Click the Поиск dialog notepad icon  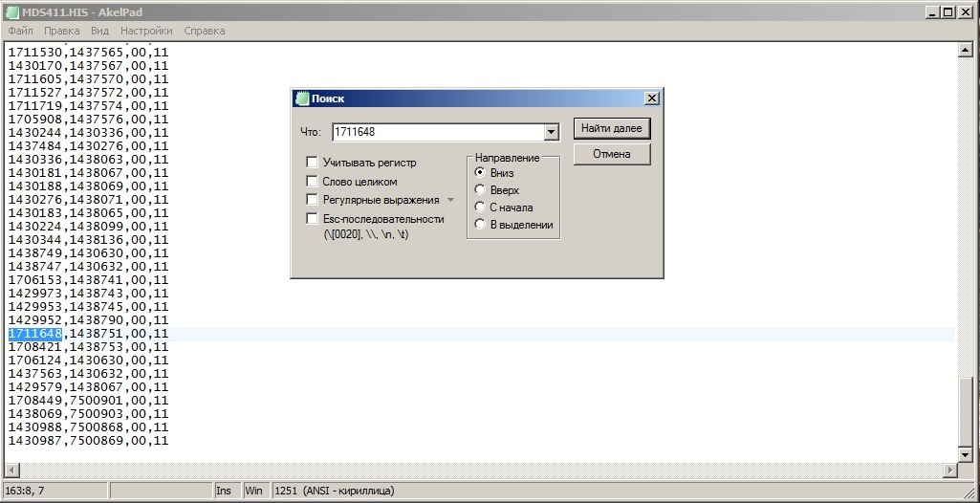click(302, 98)
